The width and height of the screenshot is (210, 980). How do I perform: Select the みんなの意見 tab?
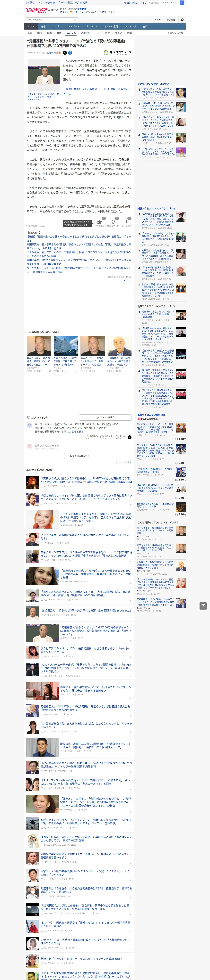tap(111, 27)
